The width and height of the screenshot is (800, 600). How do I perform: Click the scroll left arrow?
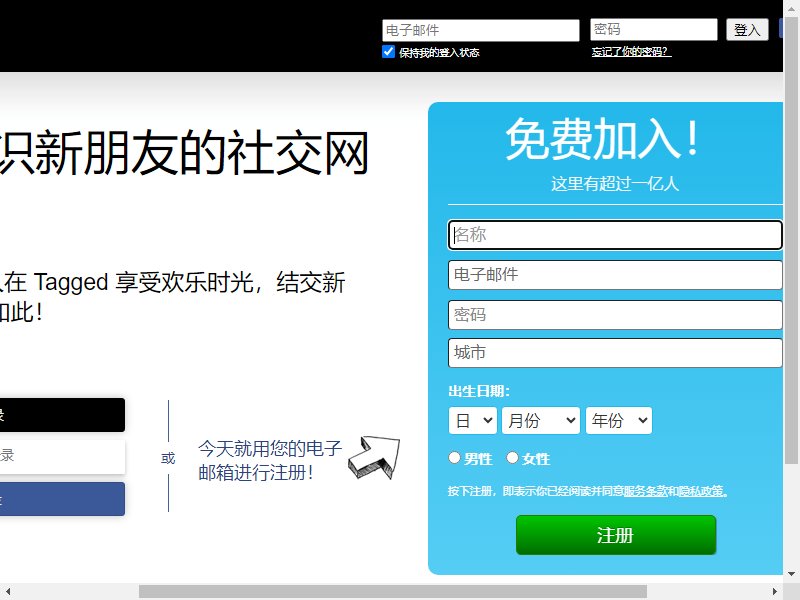[8, 591]
